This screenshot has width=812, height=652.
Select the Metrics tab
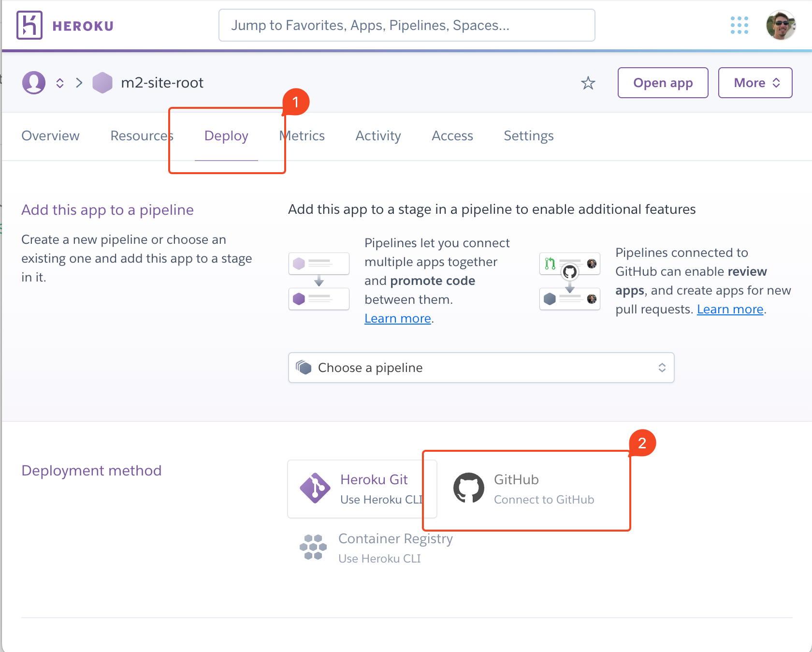click(302, 136)
